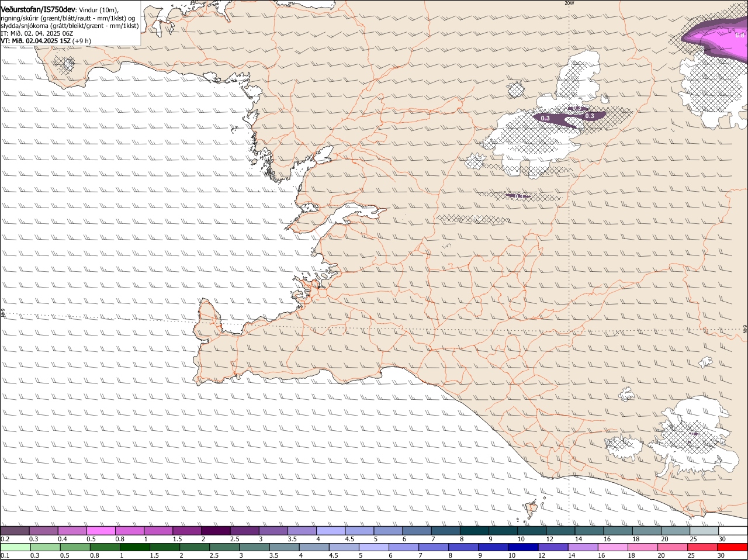Pick the 0.3 swatch in the upper snow colour bar

point(43,531)
